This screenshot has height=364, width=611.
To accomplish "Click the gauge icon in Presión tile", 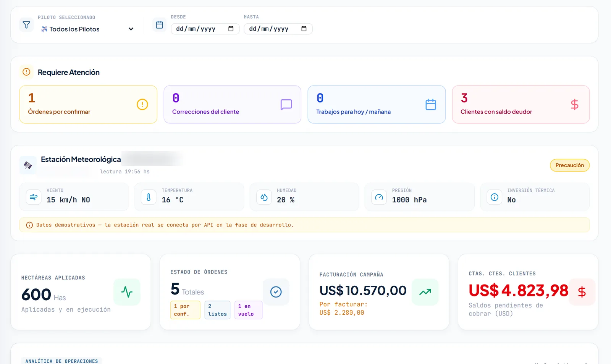I will (379, 197).
